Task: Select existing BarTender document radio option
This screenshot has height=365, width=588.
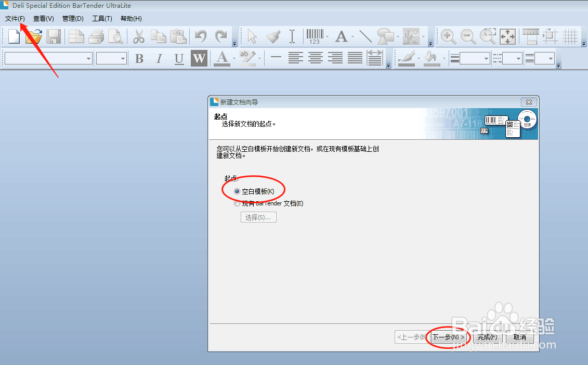Action: point(237,203)
